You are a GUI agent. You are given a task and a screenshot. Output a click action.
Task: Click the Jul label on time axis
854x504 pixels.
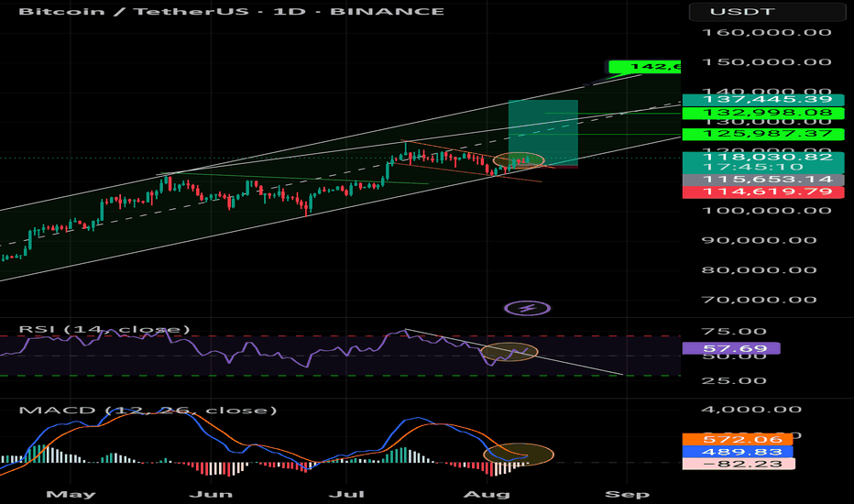pos(347,494)
